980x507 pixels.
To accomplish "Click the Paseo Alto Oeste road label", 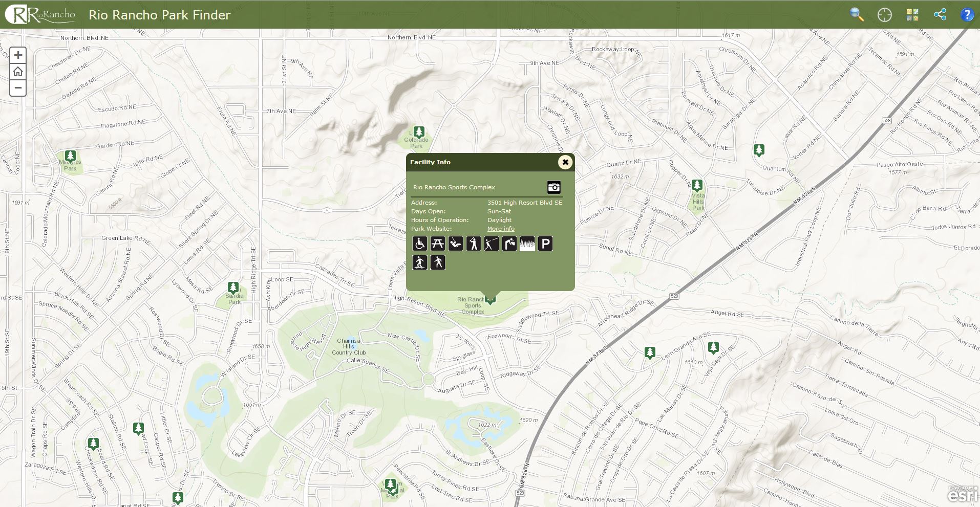I will [x=900, y=165].
